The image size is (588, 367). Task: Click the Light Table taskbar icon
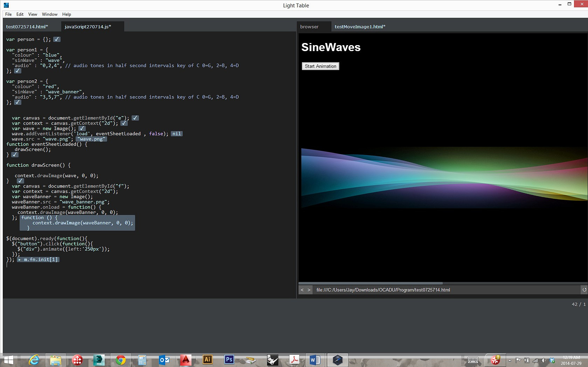[x=338, y=360]
